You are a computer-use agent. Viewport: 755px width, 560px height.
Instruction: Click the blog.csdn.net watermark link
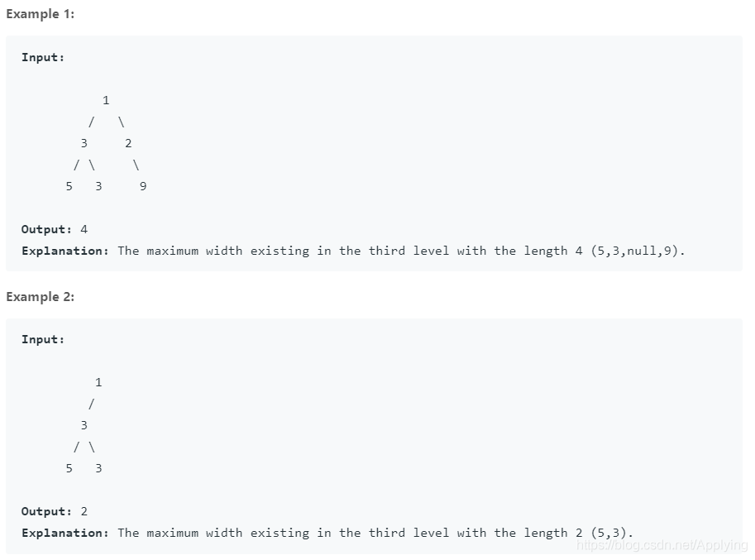pyautogui.click(x=662, y=544)
